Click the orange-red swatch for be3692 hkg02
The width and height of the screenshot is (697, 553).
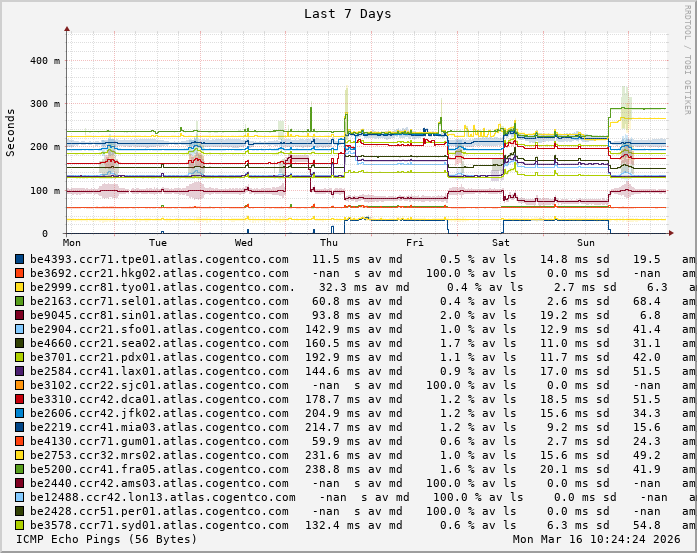click(x=20, y=273)
